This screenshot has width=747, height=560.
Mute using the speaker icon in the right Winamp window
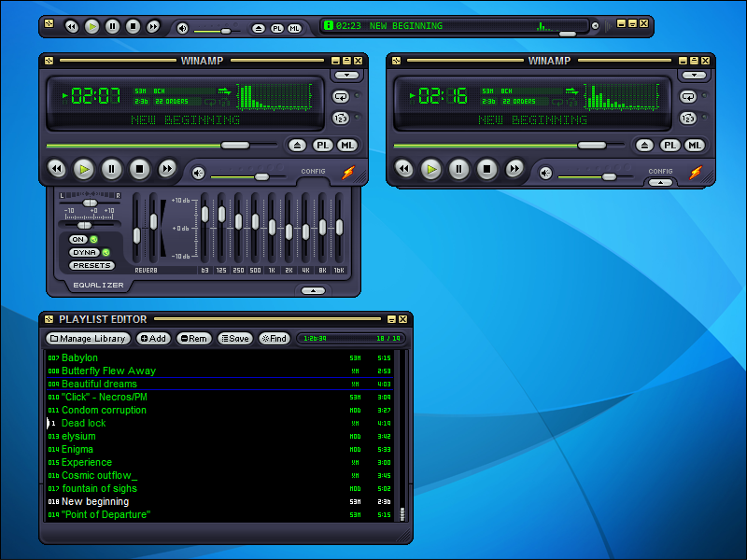click(x=545, y=174)
